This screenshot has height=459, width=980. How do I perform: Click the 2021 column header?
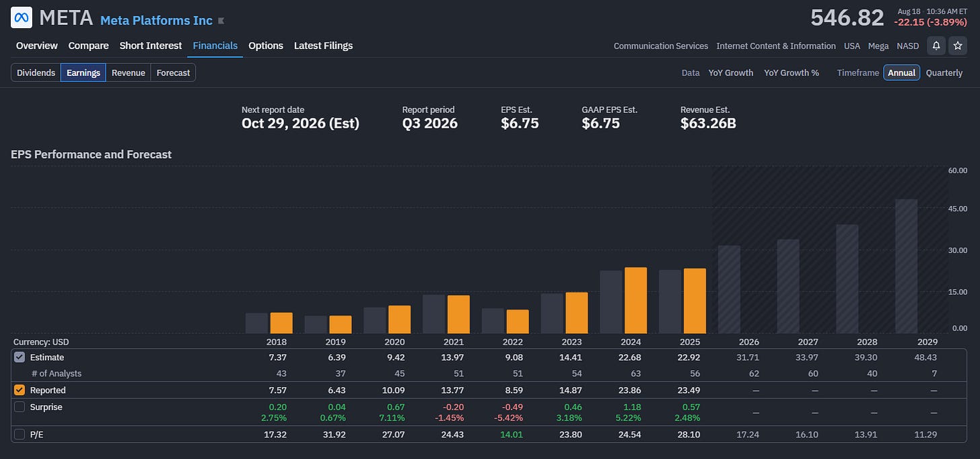tap(454, 342)
